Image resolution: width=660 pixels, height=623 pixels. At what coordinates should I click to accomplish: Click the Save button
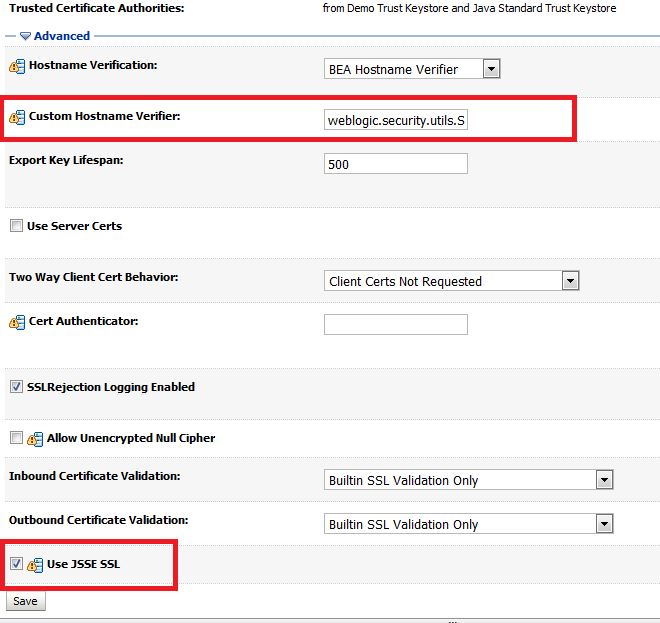(x=26, y=601)
